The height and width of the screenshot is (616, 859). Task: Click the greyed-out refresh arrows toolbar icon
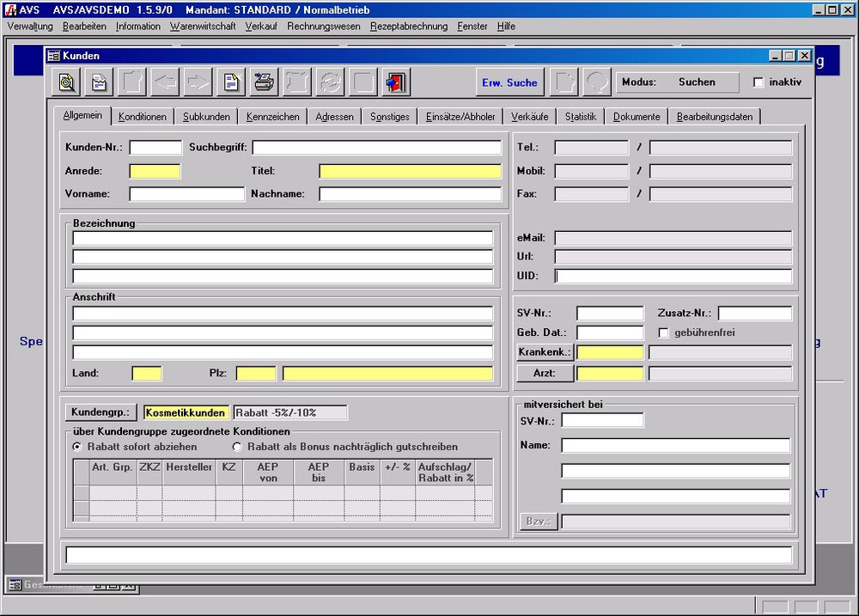tap(330, 82)
